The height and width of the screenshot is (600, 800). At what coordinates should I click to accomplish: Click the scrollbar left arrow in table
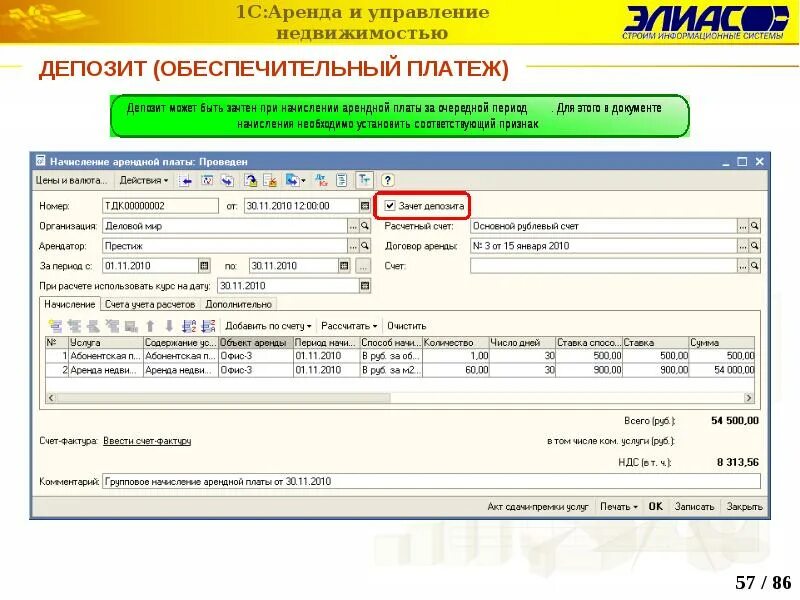[51, 397]
